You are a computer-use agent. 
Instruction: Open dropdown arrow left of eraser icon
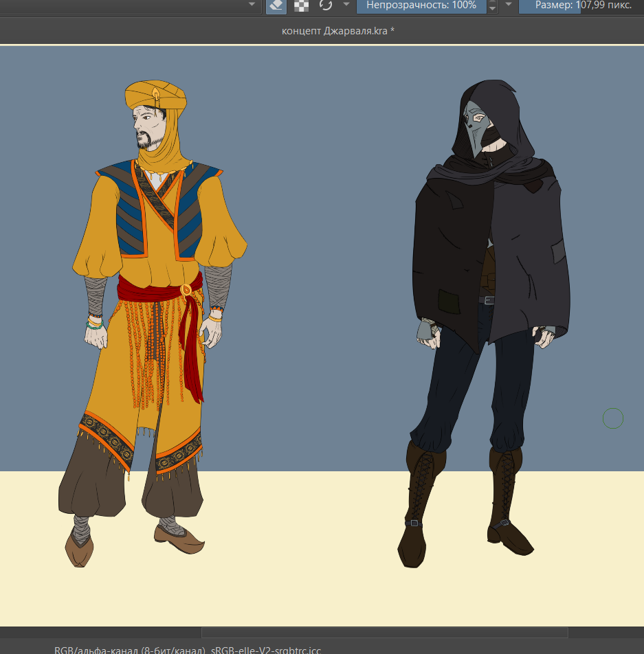point(252,5)
